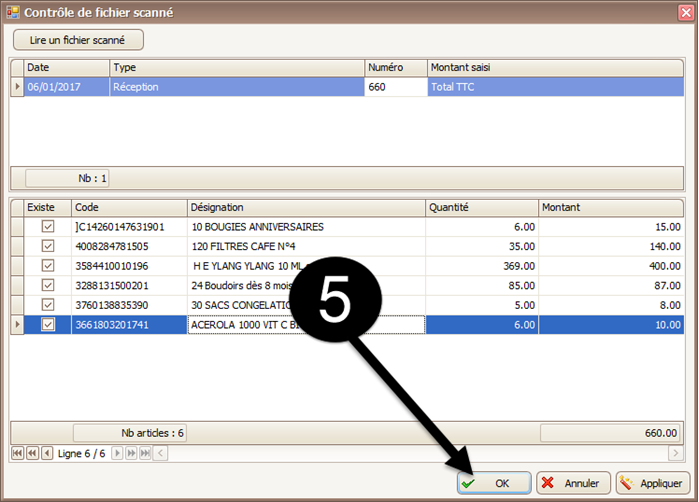Click the 660.00 total amount footer

(610, 433)
